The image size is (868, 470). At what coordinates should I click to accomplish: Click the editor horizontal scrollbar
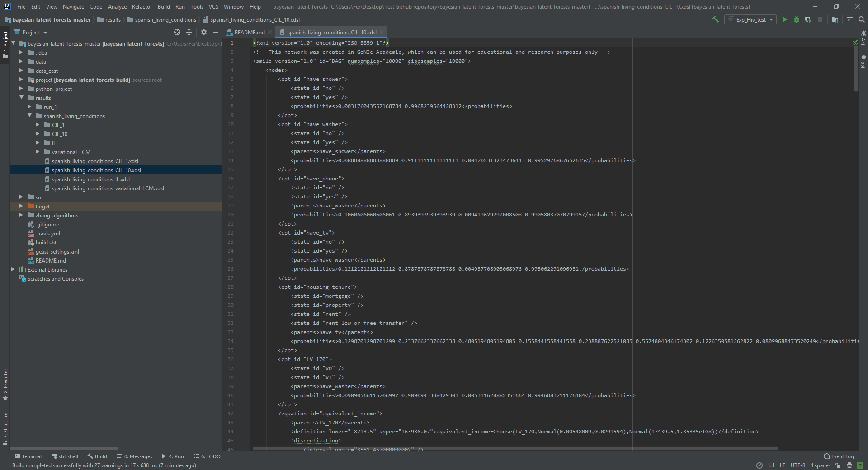pyautogui.click(x=515, y=448)
